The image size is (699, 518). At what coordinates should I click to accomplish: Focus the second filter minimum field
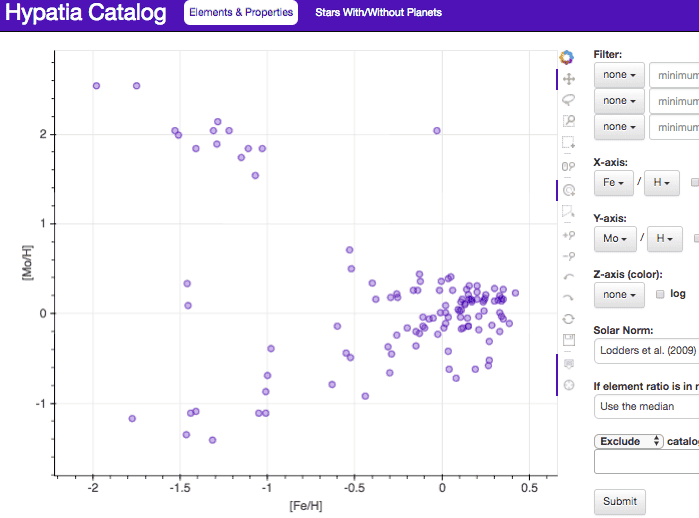click(674, 102)
